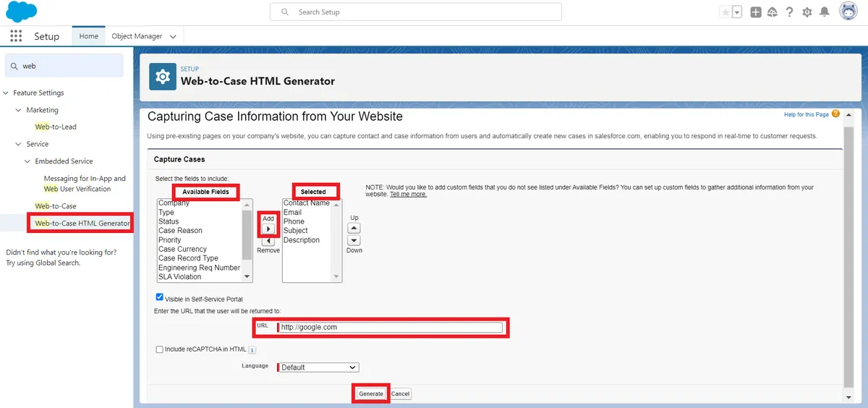Switch to the Home tab
The height and width of the screenshot is (408, 868).
pos(88,36)
